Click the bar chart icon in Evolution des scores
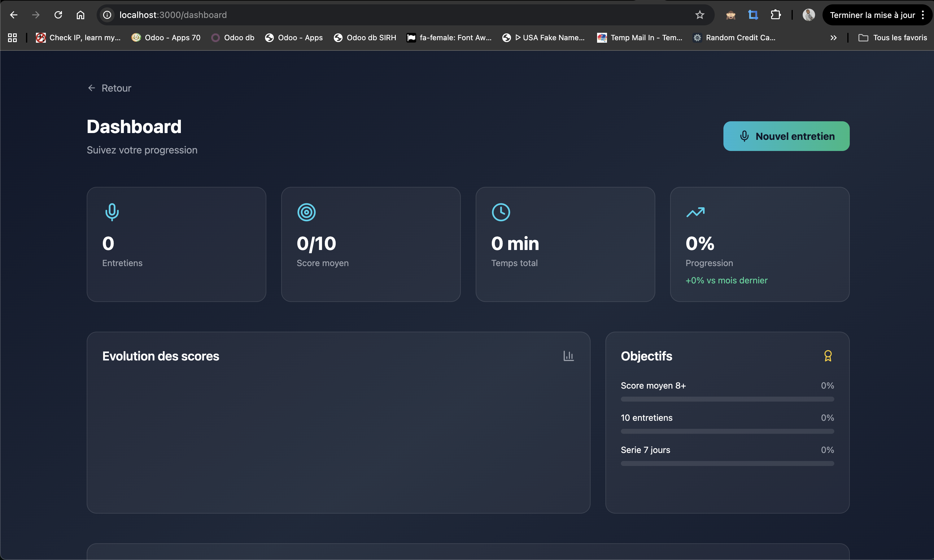The image size is (934, 560). coord(568,356)
